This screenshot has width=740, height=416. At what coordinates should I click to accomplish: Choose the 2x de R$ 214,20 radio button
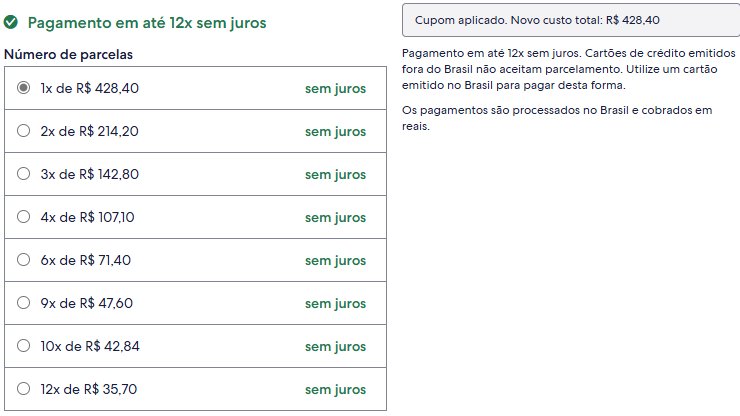coord(23,131)
